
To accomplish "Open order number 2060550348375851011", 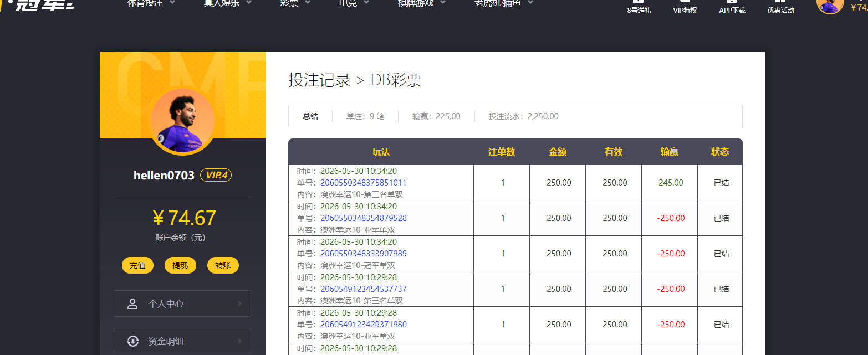I will click(x=364, y=183).
